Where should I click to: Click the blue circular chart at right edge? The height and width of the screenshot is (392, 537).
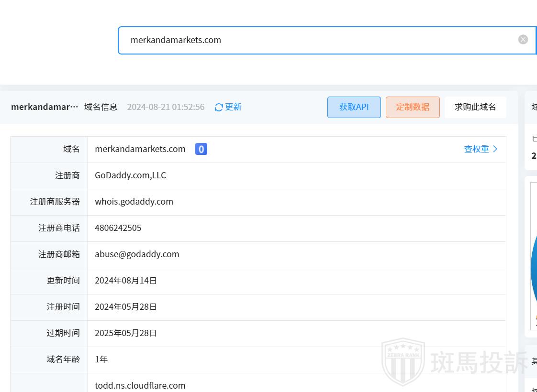(x=533, y=265)
